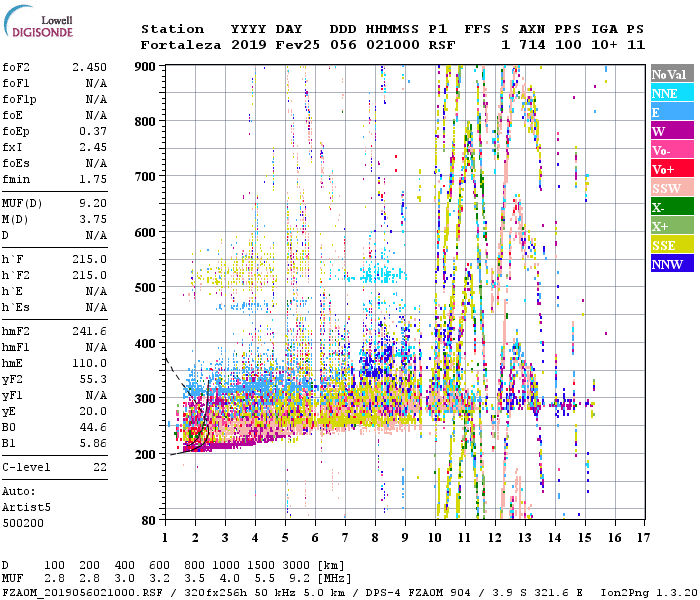700x600 pixels.
Task: Select the yE value 20.0
Action: click(x=93, y=411)
